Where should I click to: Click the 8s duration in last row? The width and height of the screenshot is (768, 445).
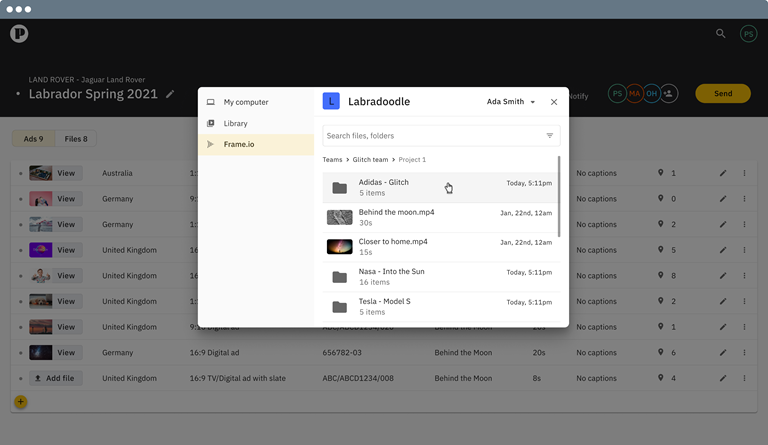[x=537, y=378]
